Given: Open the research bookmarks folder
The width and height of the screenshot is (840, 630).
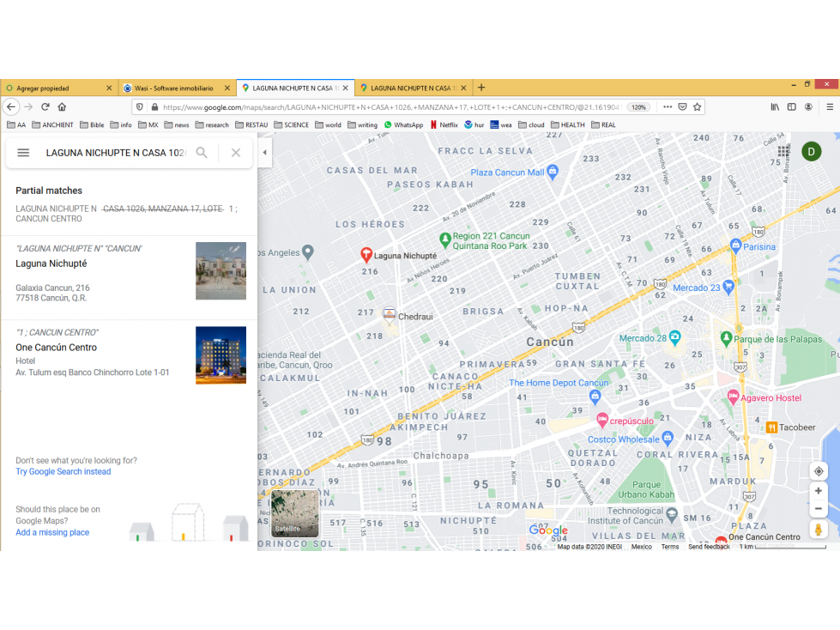Looking at the screenshot, I should pos(212,124).
